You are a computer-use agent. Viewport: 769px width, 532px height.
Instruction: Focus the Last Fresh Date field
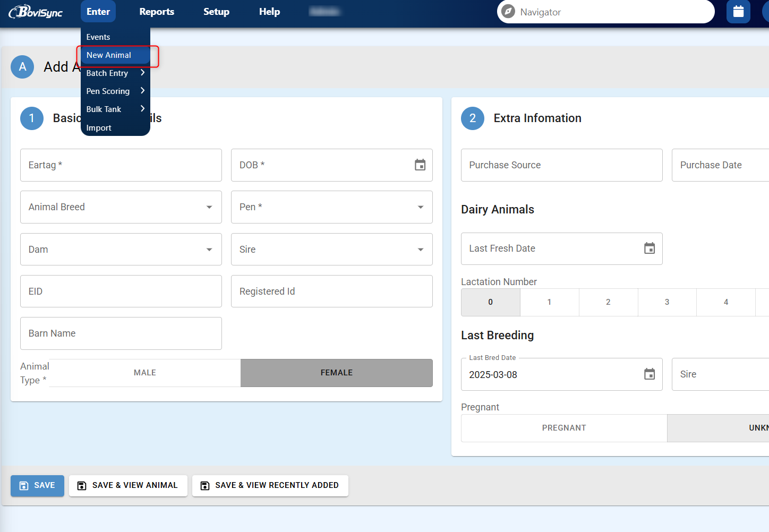tap(562, 248)
